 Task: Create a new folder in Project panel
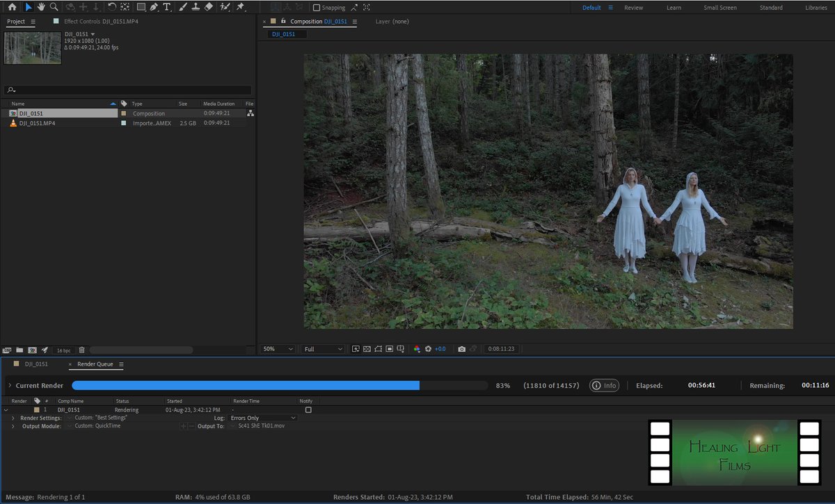[x=19, y=350]
